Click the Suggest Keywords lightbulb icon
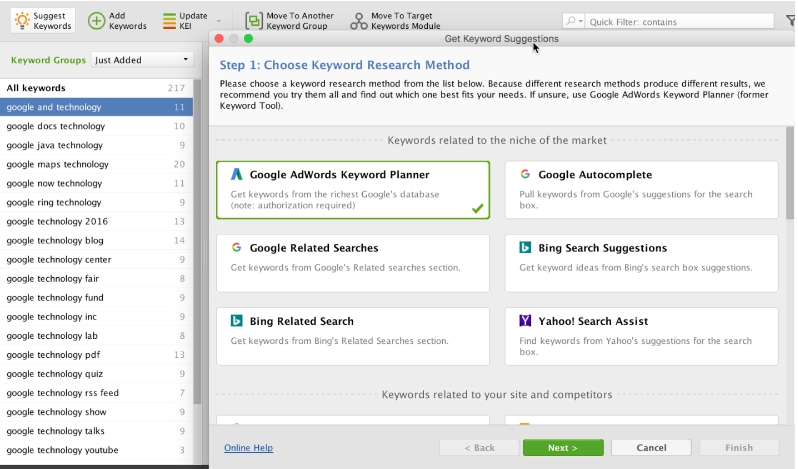The image size is (798, 469). 22,20
